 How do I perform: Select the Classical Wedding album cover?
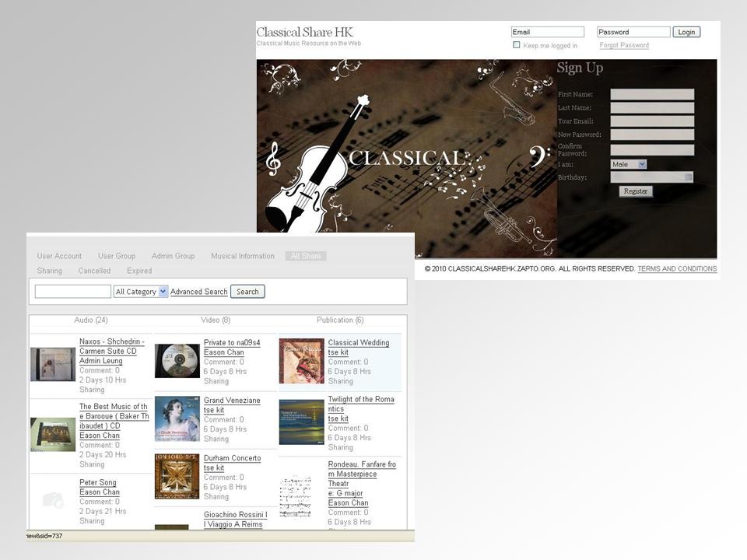click(x=302, y=361)
